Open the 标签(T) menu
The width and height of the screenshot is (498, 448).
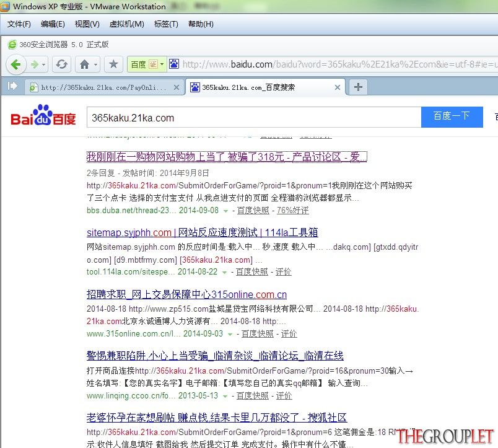pos(166,24)
